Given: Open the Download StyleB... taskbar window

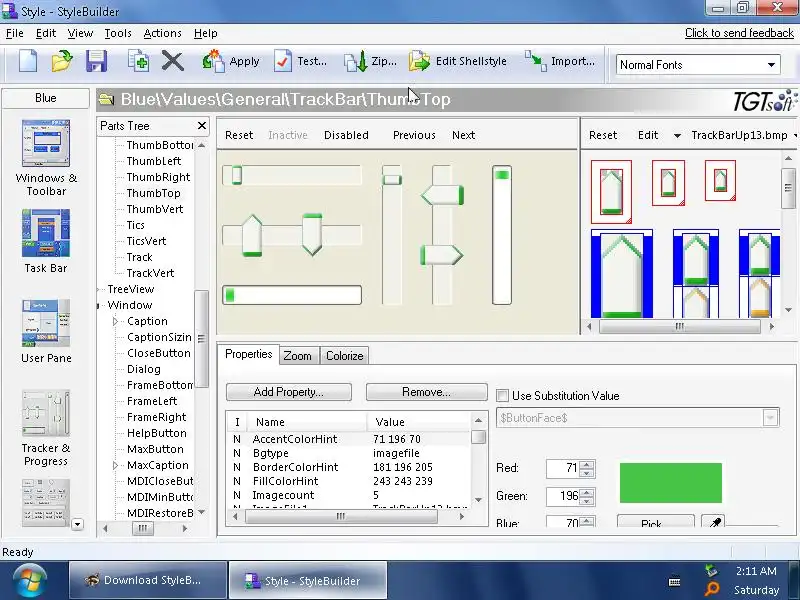Looking at the screenshot, I should pyautogui.click(x=148, y=580).
